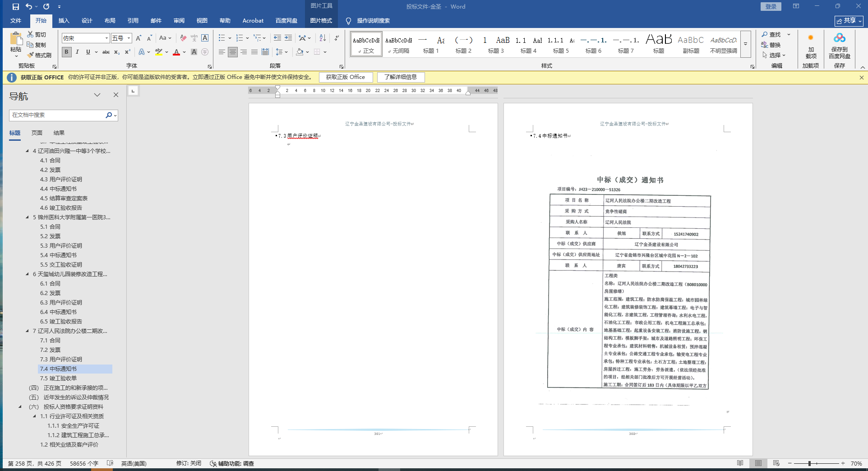Zoom in with the plus button
The height and width of the screenshot is (471, 868).
point(843,463)
